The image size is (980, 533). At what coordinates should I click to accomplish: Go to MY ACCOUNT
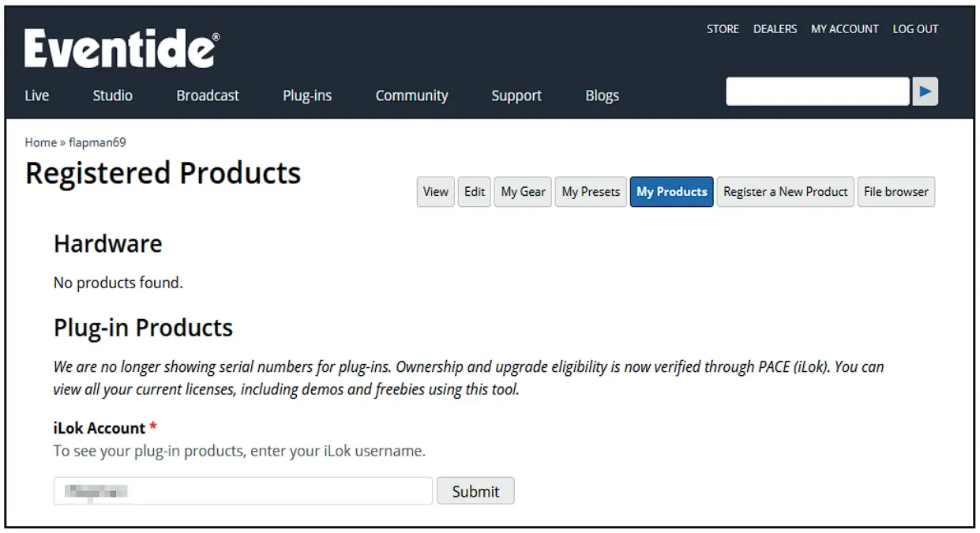tap(844, 29)
